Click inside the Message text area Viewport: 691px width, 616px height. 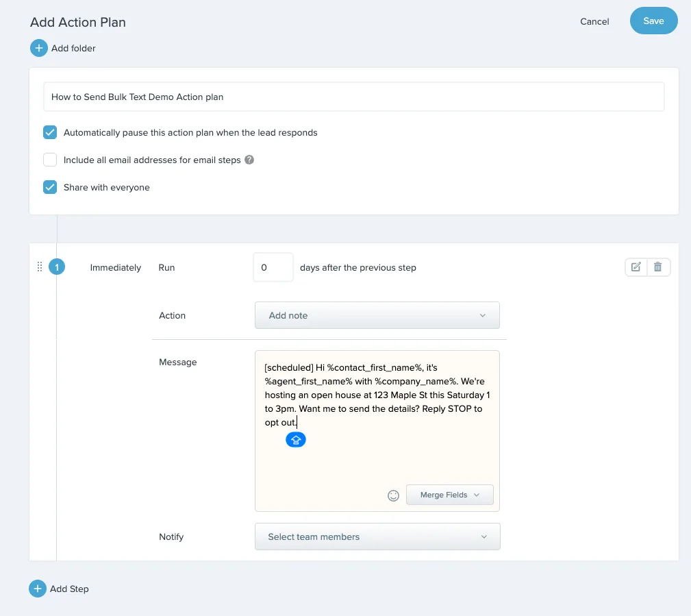(x=377, y=431)
